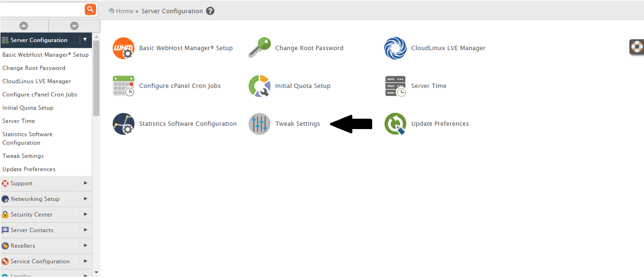Click the Security Center padlock icon

point(5,215)
